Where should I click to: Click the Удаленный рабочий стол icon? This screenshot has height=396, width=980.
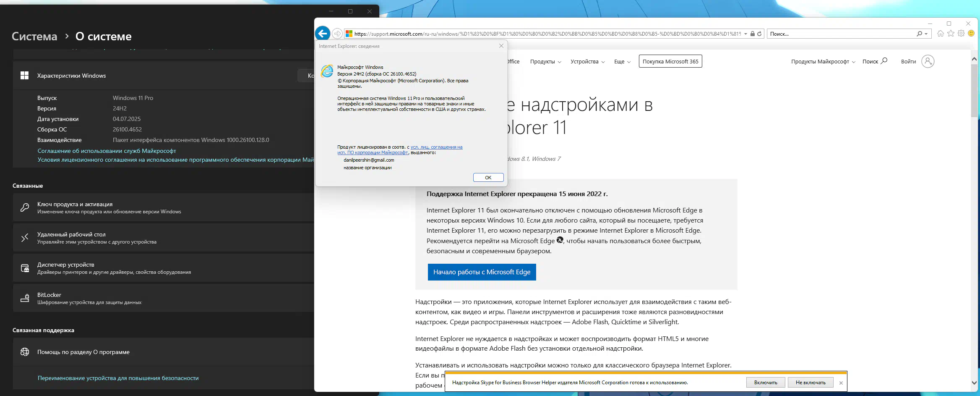click(25, 238)
